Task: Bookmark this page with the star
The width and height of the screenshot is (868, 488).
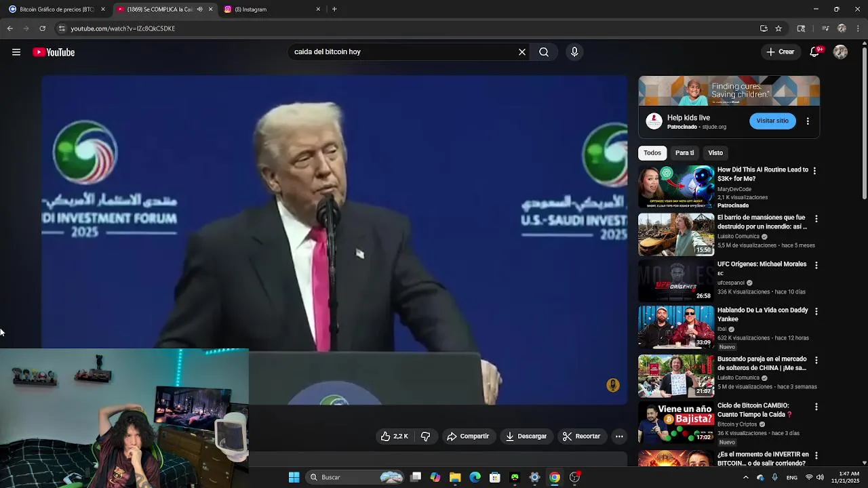Action: pos(778,28)
